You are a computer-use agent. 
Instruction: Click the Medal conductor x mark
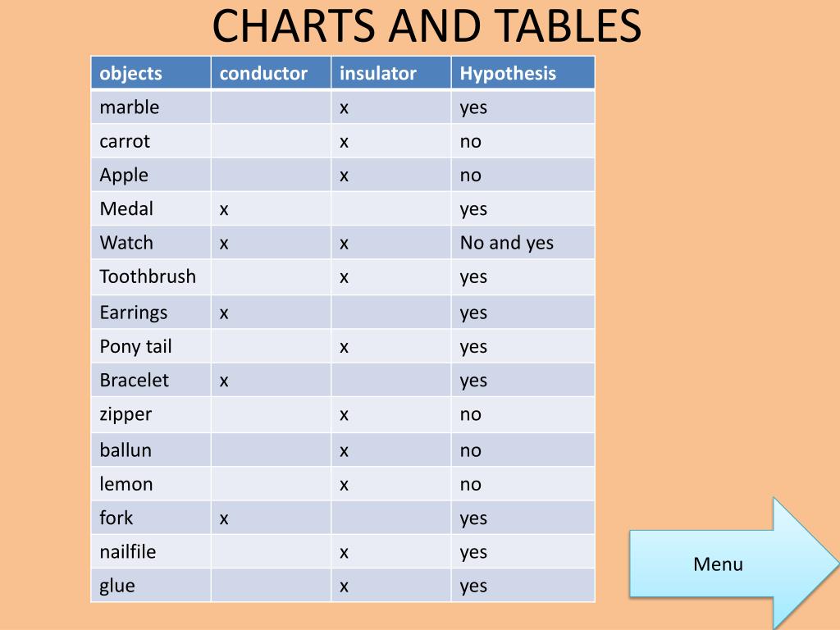point(224,209)
